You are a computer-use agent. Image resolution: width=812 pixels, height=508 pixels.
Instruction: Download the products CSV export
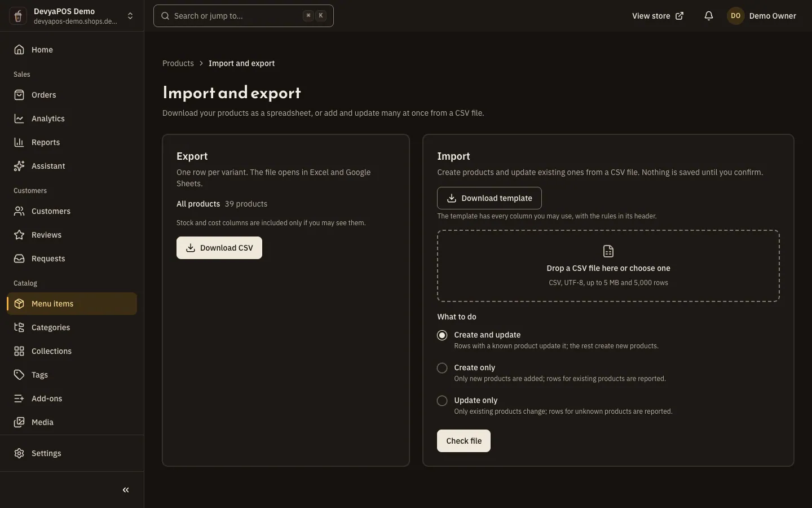tap(219, 248)
